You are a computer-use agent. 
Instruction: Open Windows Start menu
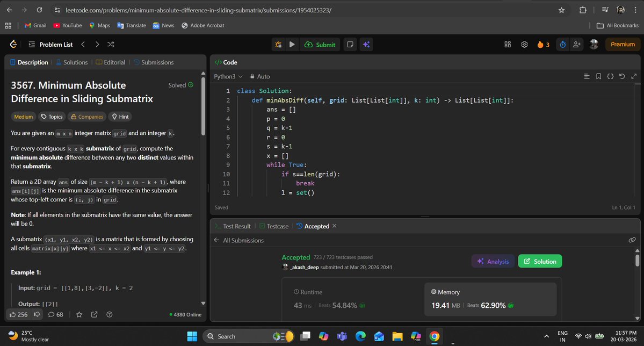coord(192,336)
